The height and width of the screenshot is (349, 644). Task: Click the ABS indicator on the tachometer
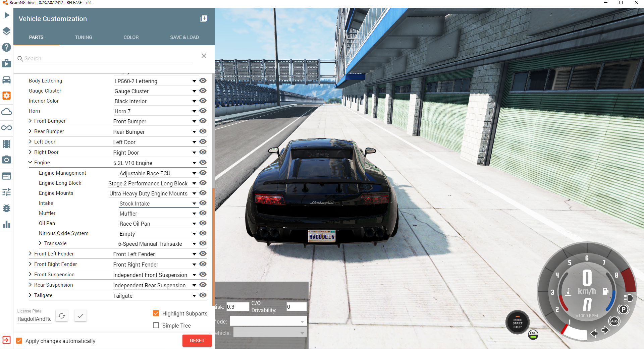[x=614, y=321]
